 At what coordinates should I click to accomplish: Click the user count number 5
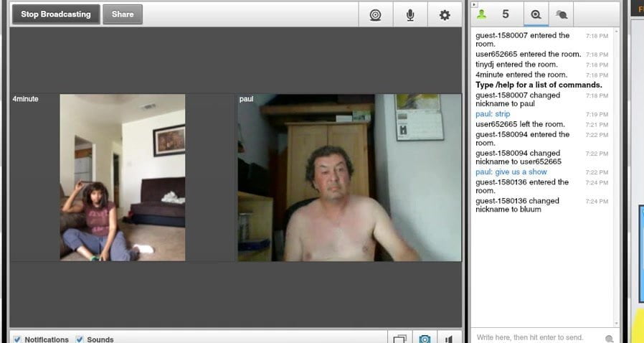[x=506, y=14]
